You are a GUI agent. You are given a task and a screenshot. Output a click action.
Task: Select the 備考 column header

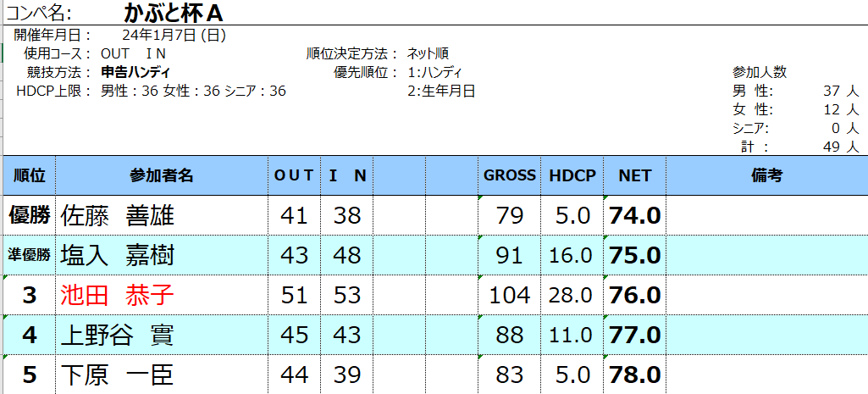click(766, 175)
